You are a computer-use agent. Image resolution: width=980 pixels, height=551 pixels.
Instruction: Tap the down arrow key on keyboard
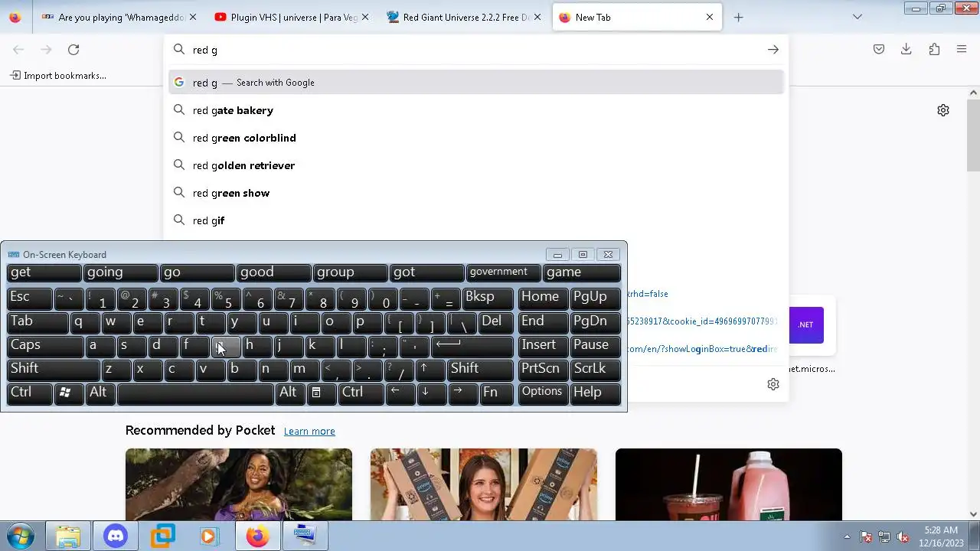(431, 393)
